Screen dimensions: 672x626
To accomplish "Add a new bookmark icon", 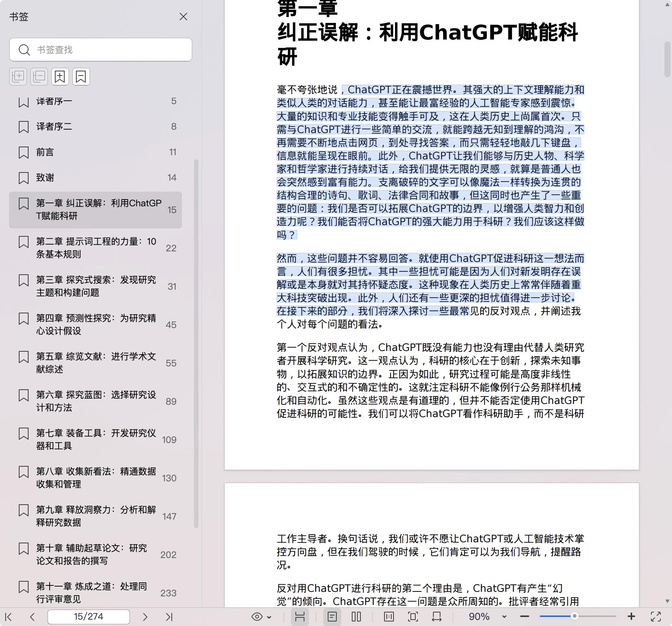I will (60, 77).
